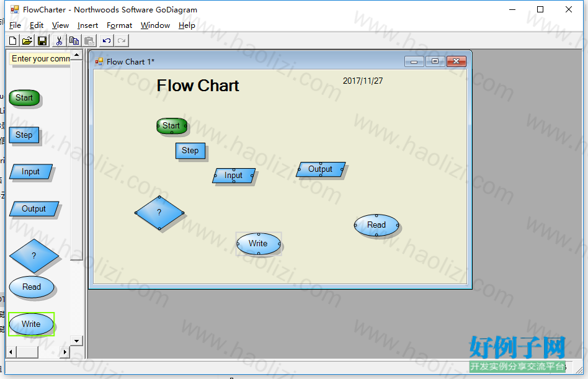Viewport: 588px width, 379px height.
Task: Click the Cut scissors toolbar icon
Action: tap(59, 40)
